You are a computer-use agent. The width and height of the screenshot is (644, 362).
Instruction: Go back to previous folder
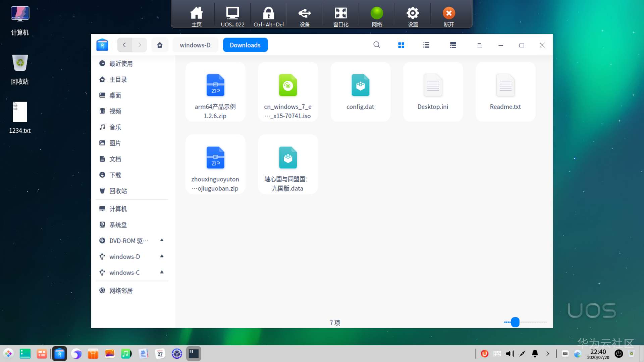point(124,45)
